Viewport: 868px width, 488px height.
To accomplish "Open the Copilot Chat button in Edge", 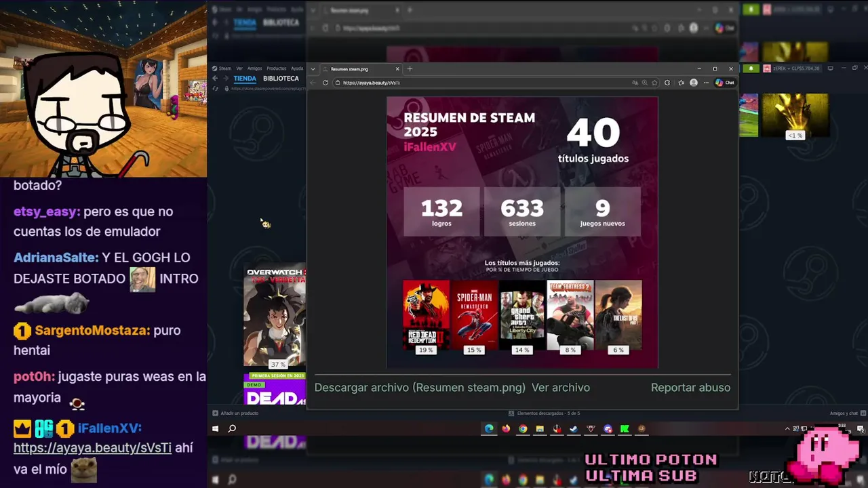I will 725,83.
